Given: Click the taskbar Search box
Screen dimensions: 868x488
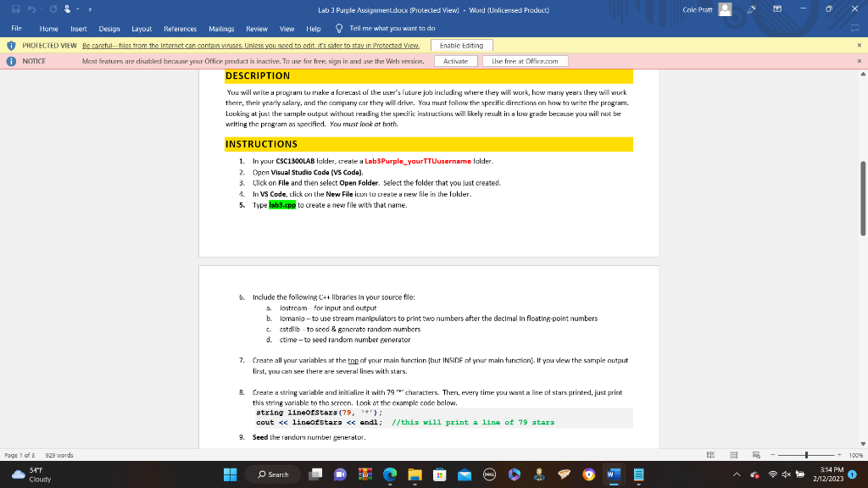Looking at the screenshot, I should click(273, 474).
